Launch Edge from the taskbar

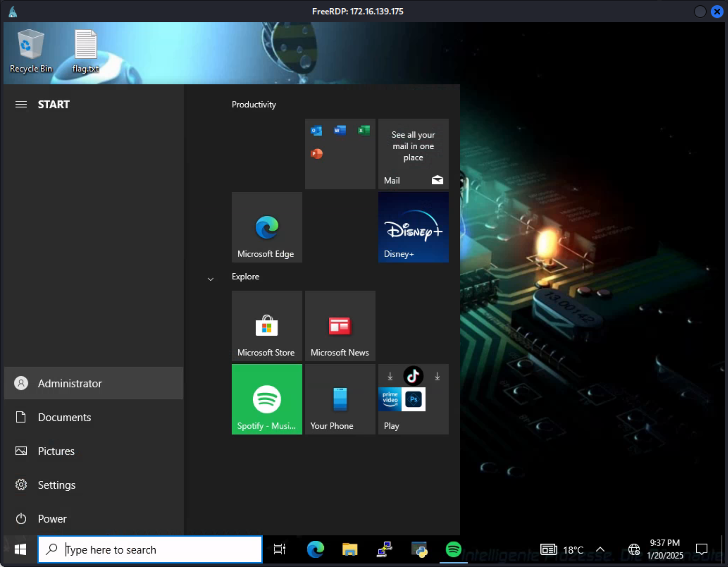pos(315,550)
